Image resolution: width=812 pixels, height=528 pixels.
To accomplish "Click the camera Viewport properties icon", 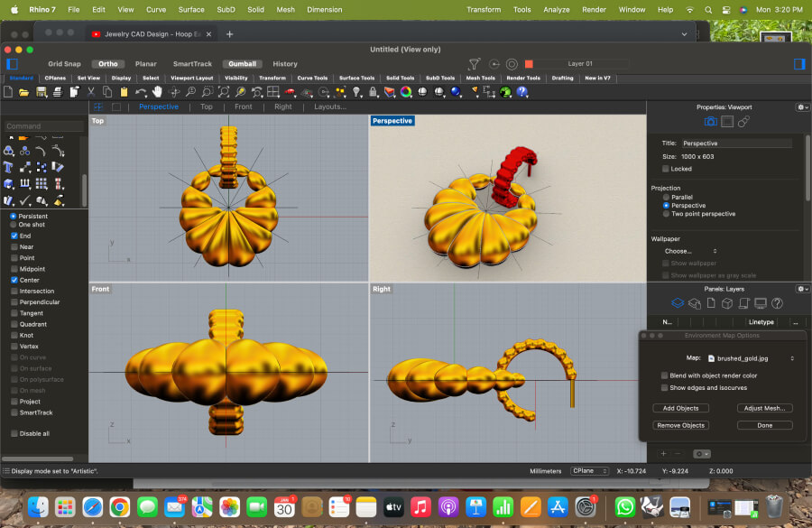I will 710,122.
